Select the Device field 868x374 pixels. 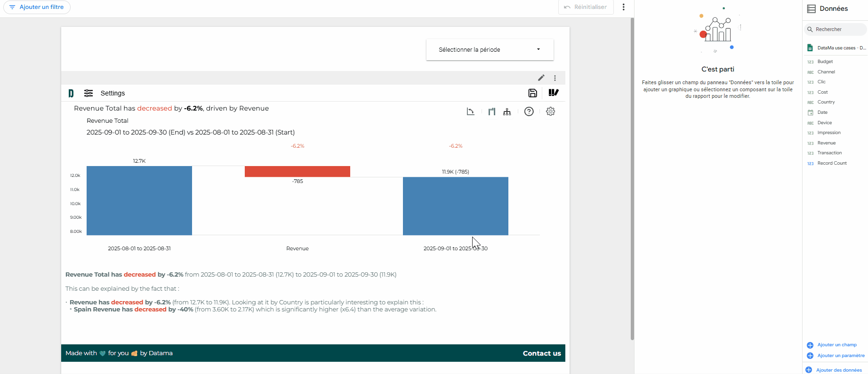pyautogui.click(x=824, y=123)
